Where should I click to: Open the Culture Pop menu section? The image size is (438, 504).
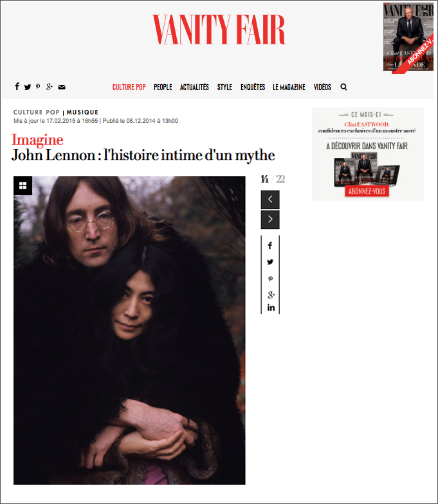pos(129,87)
